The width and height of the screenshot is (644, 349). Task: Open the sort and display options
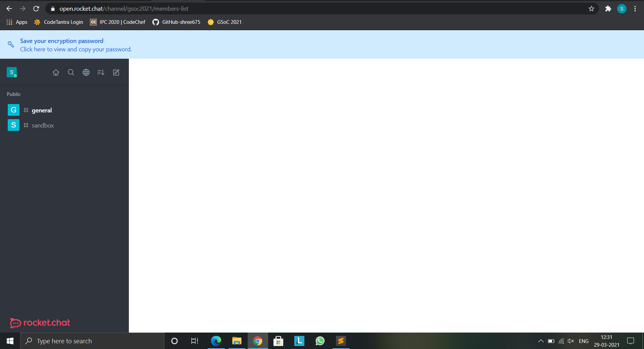pyautogui.click(x=101, y=72)
